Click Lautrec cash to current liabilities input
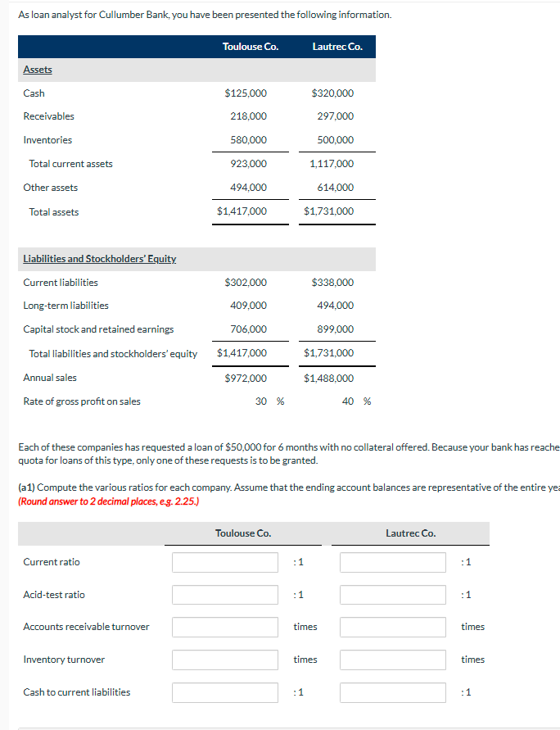 point(392,692)
